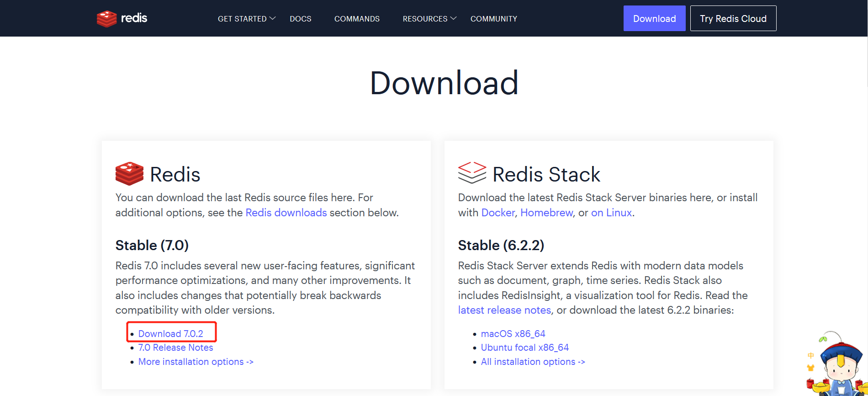This screenshot has width=868, height=396.
Task: Click the large Download page title
Action: (444, 83)
